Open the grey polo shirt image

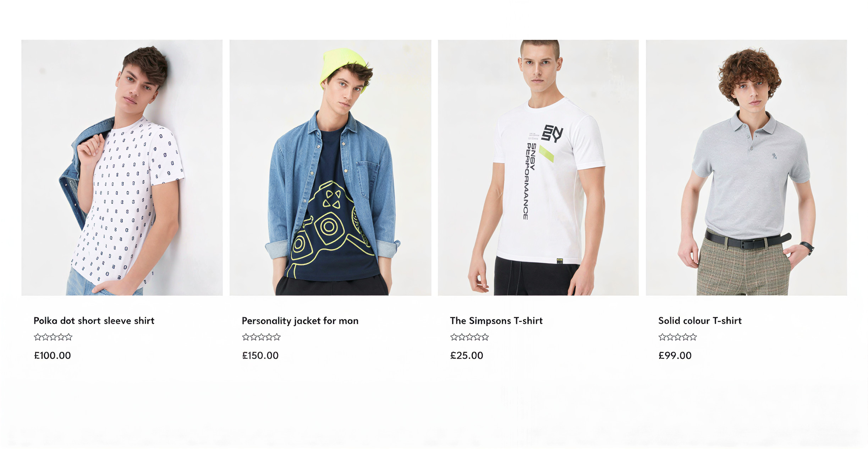coord(746,168)
